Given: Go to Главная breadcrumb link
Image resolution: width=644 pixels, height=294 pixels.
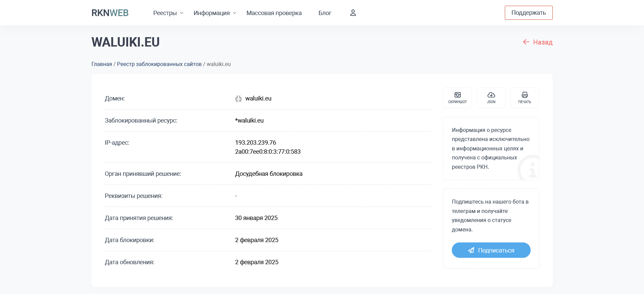Looking at the screenshot, I should click(102, 64).
